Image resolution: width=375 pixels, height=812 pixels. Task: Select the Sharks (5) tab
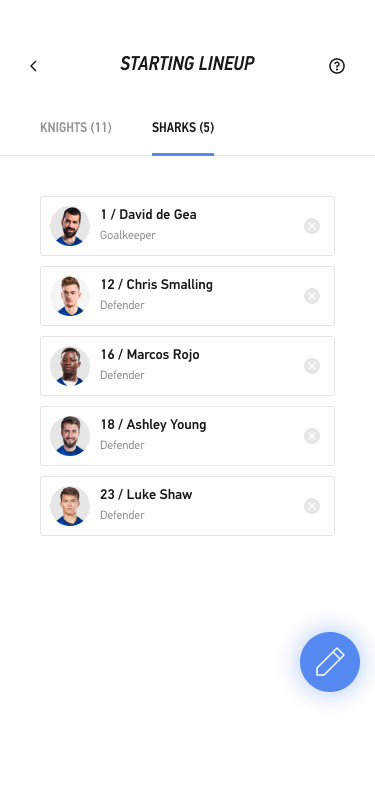(183, 127)
